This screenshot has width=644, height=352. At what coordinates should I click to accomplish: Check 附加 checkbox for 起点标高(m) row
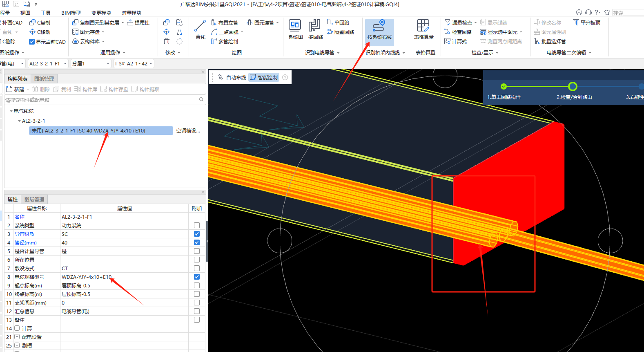tap(197, 285)
